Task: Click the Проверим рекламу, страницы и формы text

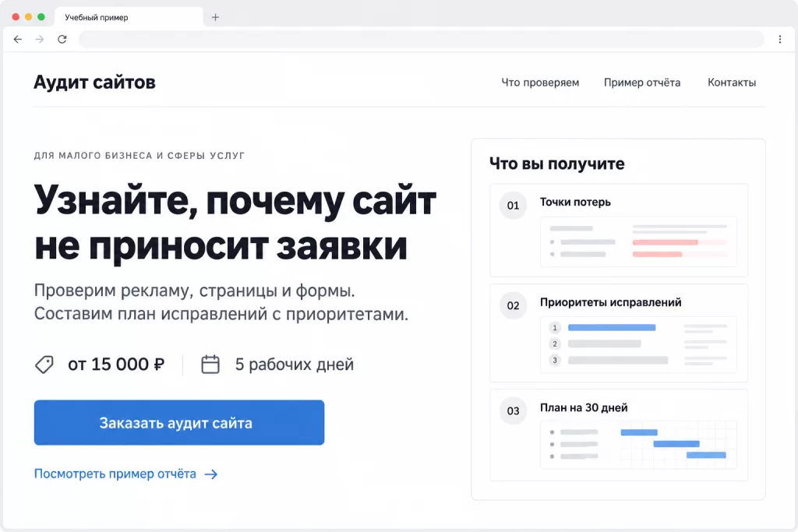Action: pyautogui.click(x=194, y=291)
